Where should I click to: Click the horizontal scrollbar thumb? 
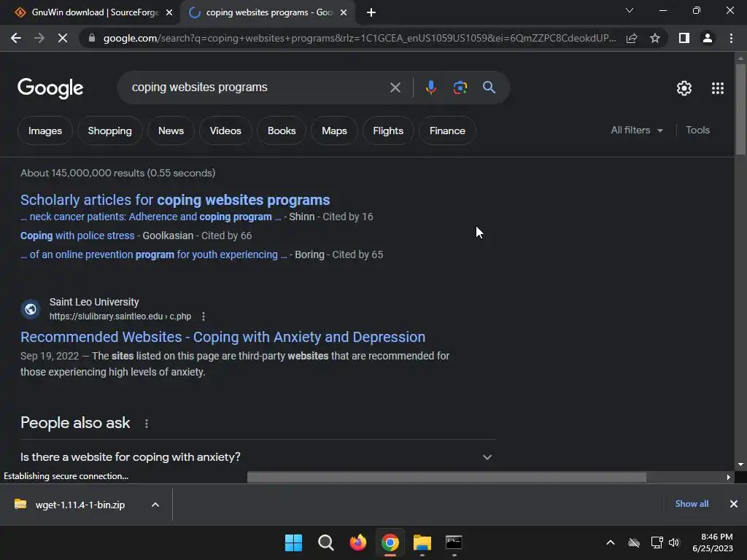pos(446,477)
